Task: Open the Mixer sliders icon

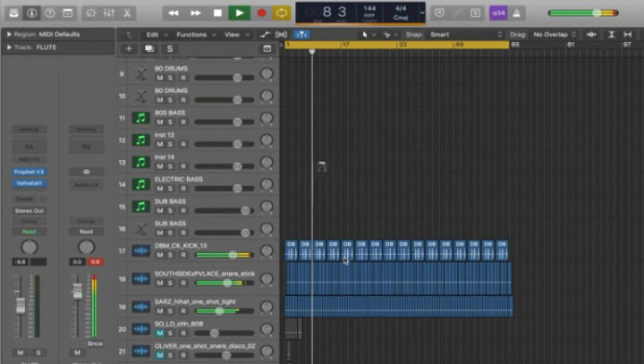Action: (x=109, y=13)
